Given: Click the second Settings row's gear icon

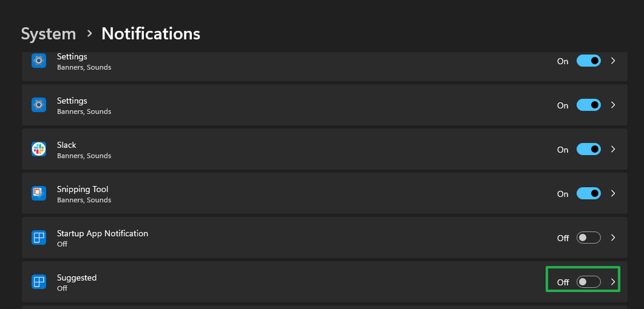Looking at the screenshot, I should point(39,105).
